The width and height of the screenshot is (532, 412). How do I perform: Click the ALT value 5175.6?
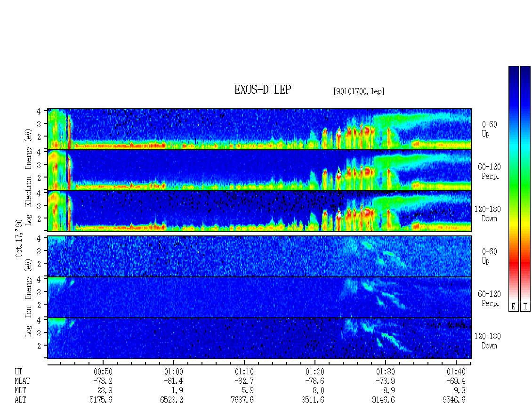coord(101,400)
